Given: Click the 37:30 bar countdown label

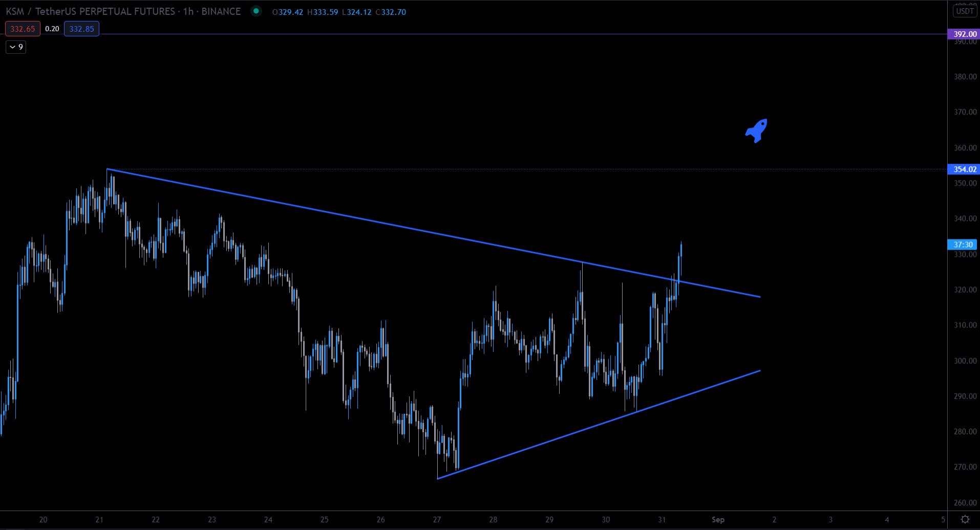Looking at the screenshot, I should click(963, 245).
